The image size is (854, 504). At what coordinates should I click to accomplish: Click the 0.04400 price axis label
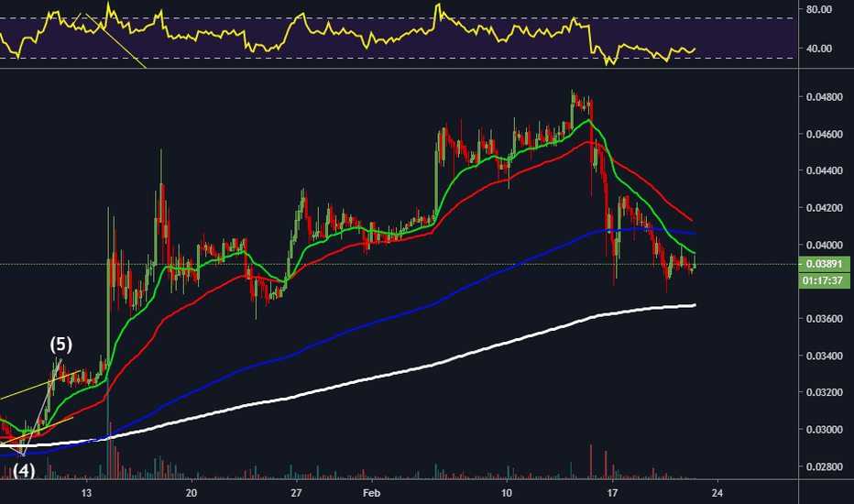coord(824,170)
